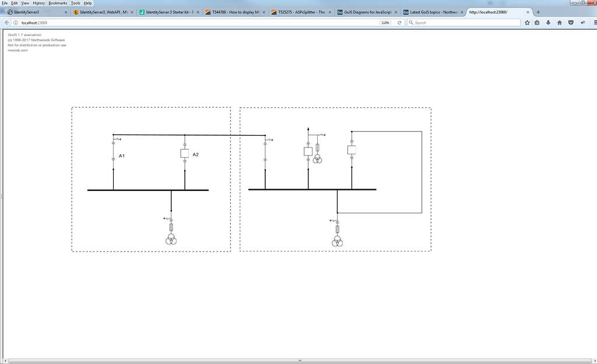The width and height of the screenshot is (597, 364).
Task: Select the breaker box next to A2
Action: point(185,154)
